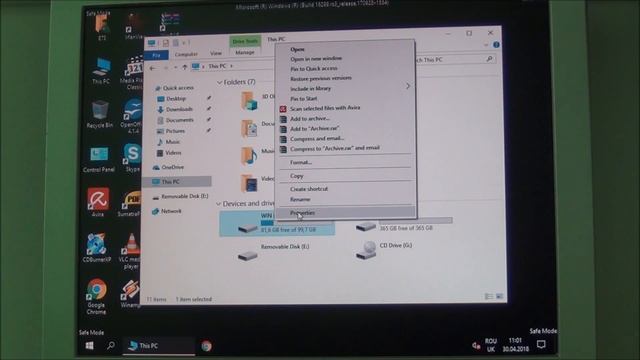The height and width of the screenshot is (360, 640).
Task: Click the Explorer back arrow
Action: [153, 68]
